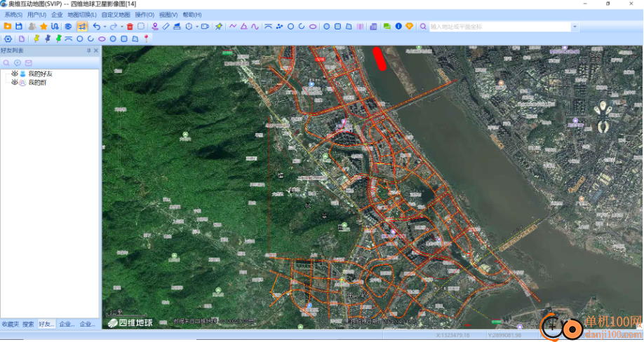644x342 pixels.
Task: Select the dashed rectangle selection tool
Action: pyautogui.click(x=141, y=26)
